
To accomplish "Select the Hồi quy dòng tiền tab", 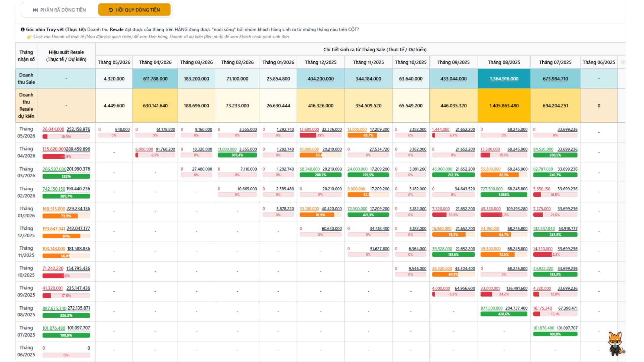I will pos(135,10).
